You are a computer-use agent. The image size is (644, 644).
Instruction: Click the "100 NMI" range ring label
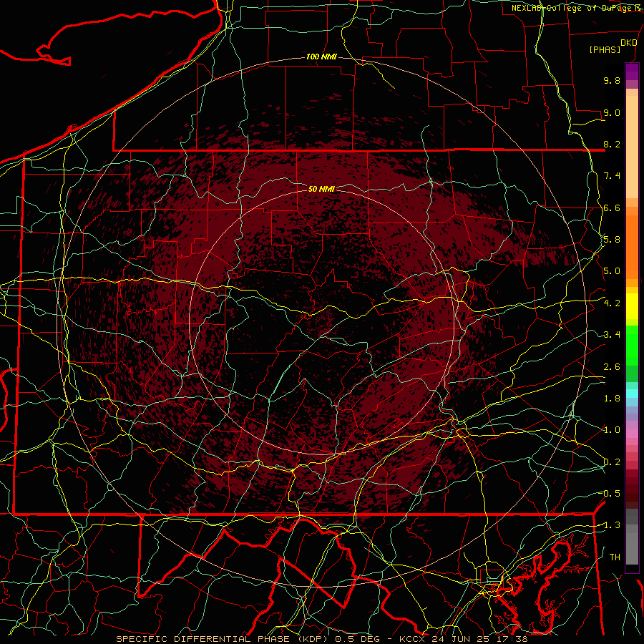(x=321, y=57)
